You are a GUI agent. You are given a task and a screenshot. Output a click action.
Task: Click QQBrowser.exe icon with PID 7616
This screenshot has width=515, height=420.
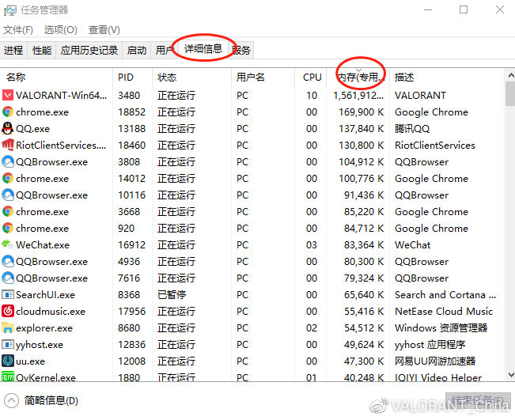8,278
